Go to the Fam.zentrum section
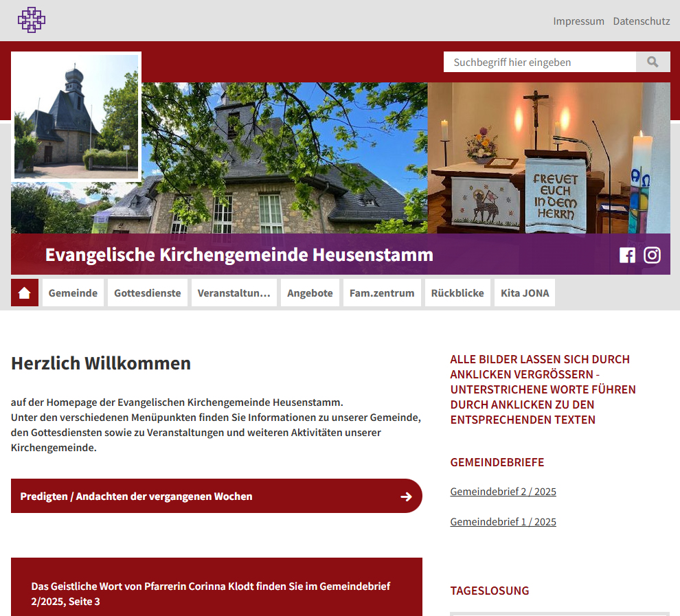 click(382, 293)
